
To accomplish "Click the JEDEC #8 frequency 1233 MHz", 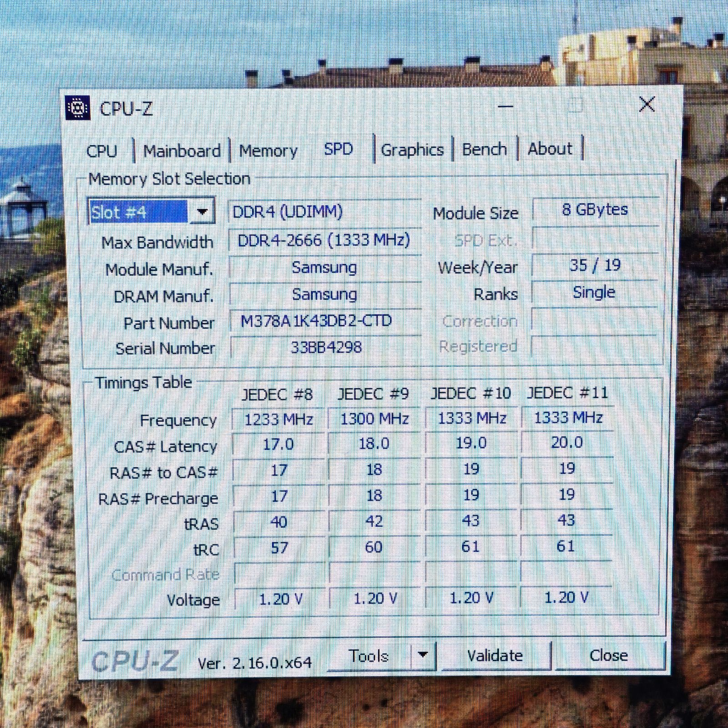I will tap(278, 420).
